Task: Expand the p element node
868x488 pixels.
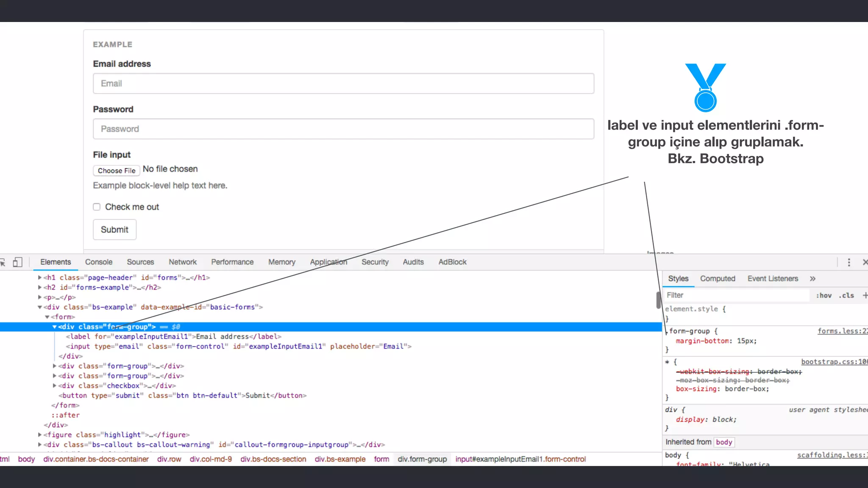Action: [40, 297]
